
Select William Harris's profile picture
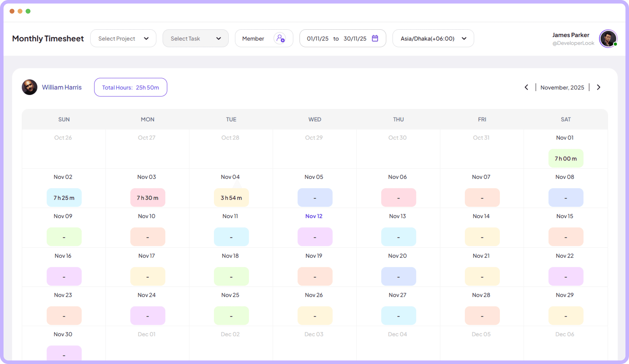click(x=29, y=87)
